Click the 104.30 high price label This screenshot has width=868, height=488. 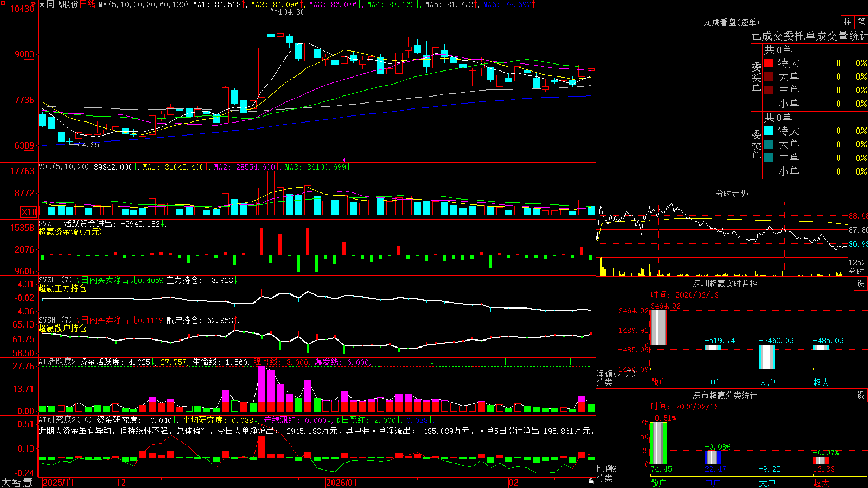(292, 12)
